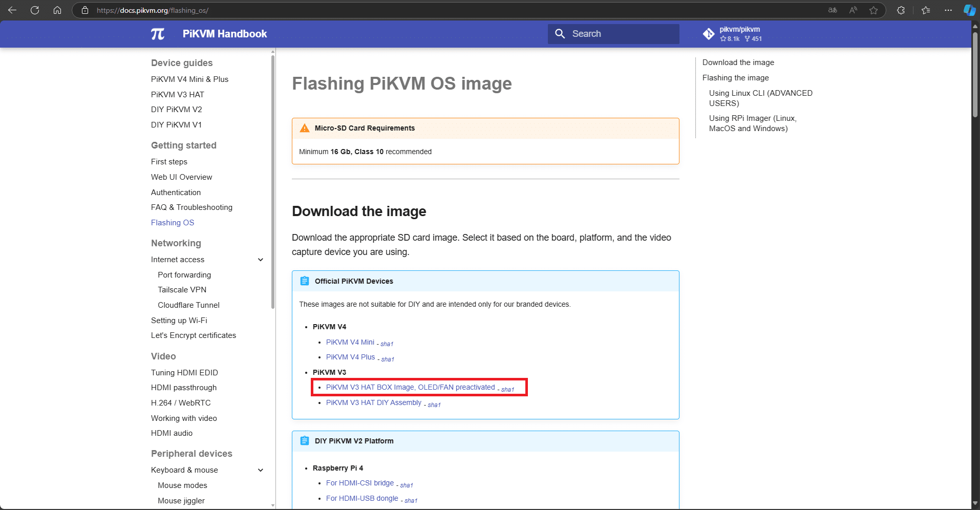Download the PiKVM V4 Mini image
Viewport: 980px width, 510px height.
(x=350, y=342)
